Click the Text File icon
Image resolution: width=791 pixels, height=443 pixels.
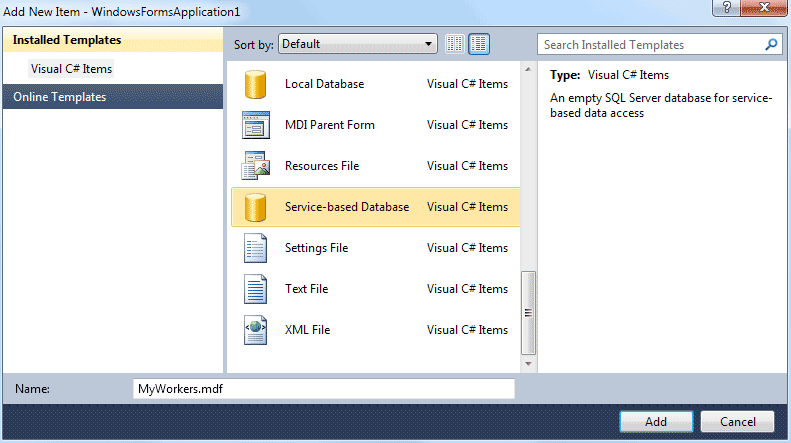(256, 289)
